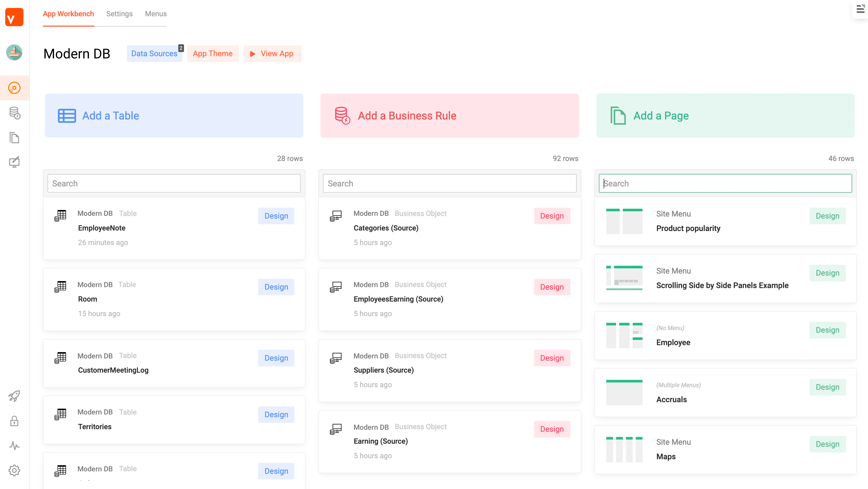868x489 pixels.
Task: Click the rocket deploy sidebar icon
Action: 14,396
